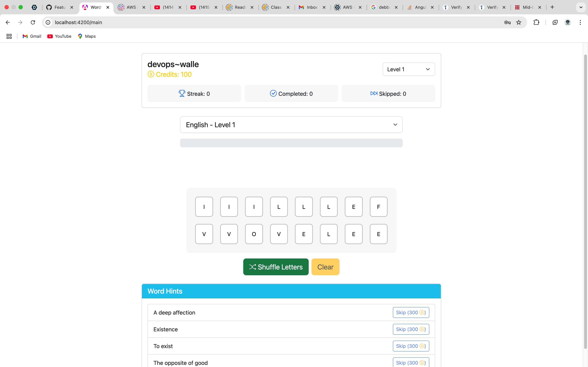The width and height of the screenshot is (588, 367).
Task: Open the tab search chevron
Action: coord(581,7)
